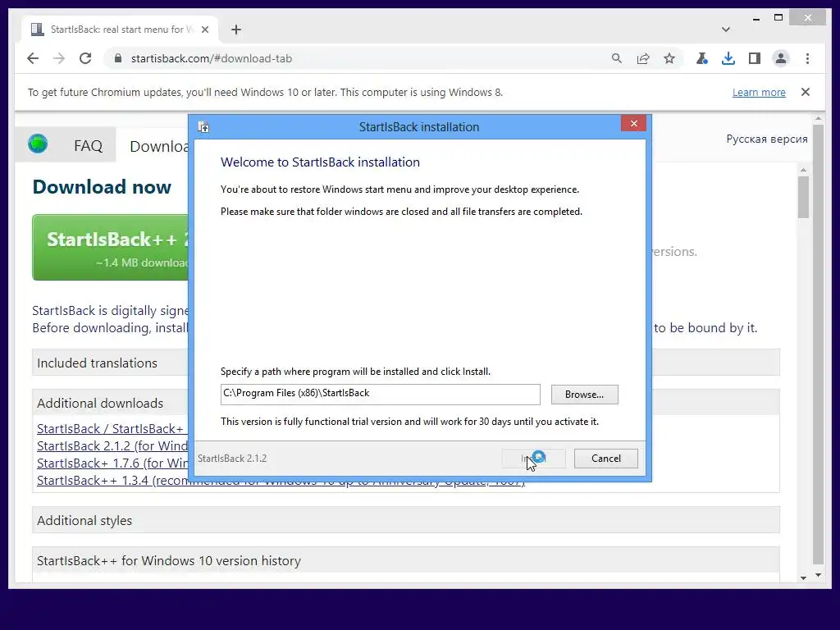Click the share page icon
The height and width of the screenshot is (630, 840).
coord(643,58)
